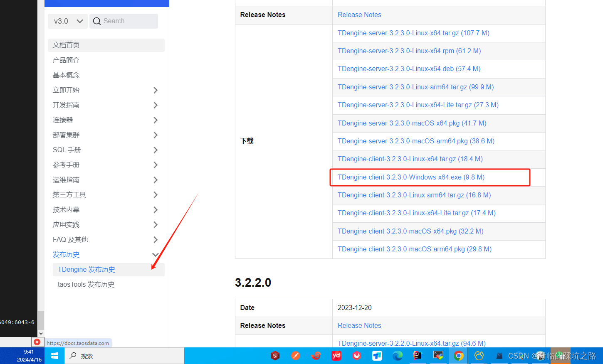603x364 pixels.
Task: Click the 下载 row label
Action: (x=247, y=141)
